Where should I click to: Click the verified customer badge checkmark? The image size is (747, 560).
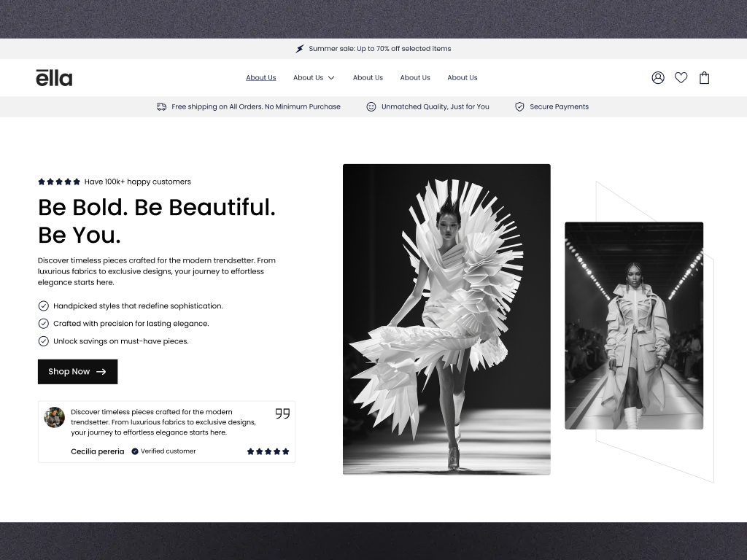coord(134,451)
